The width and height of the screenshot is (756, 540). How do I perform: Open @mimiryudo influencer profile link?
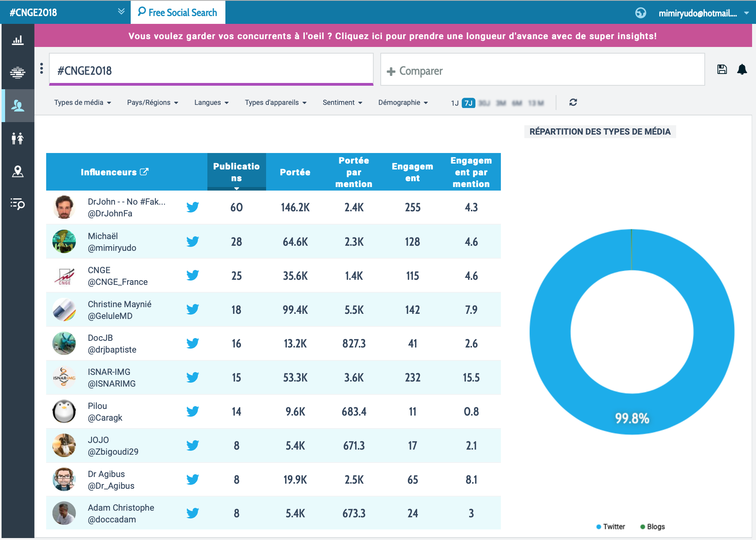coord(112,248)
